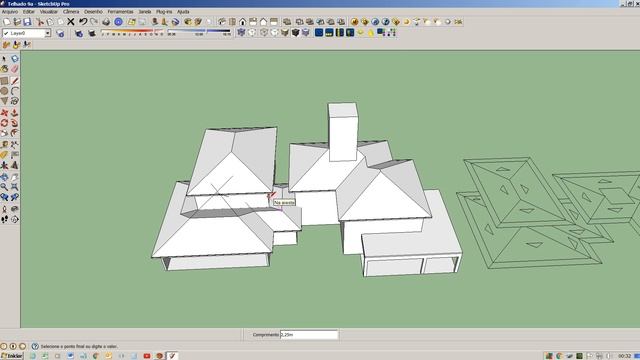Open the Plug-ins menu
Viewport: 640px width, 360px height.
coord(164,12)
